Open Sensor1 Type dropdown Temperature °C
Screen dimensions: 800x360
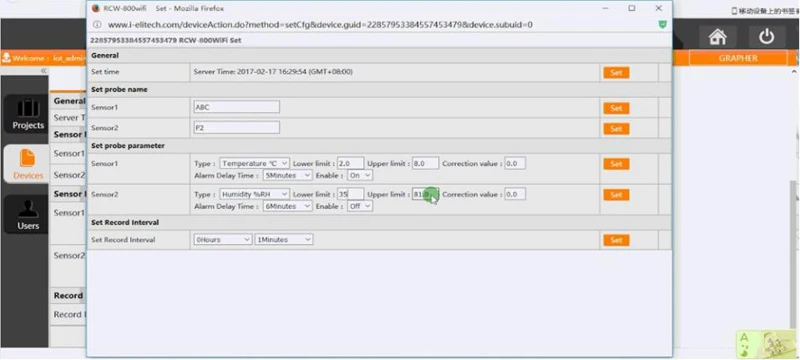[x=255, y=164]
